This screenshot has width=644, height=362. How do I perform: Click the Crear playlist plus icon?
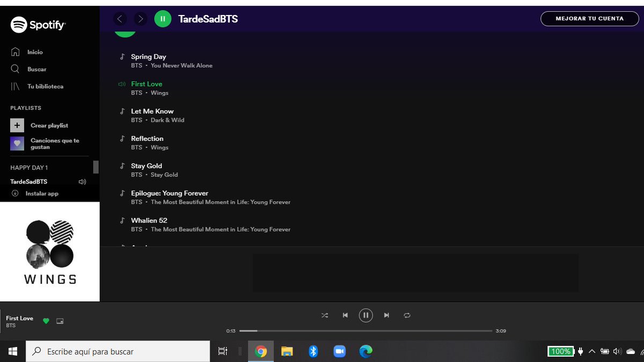click(17, 125)
